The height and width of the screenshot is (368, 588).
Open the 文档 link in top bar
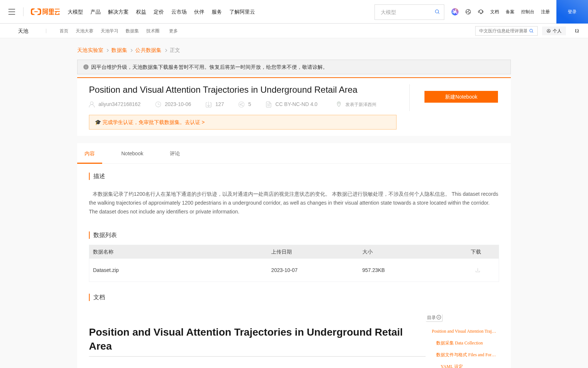point(495,12)
